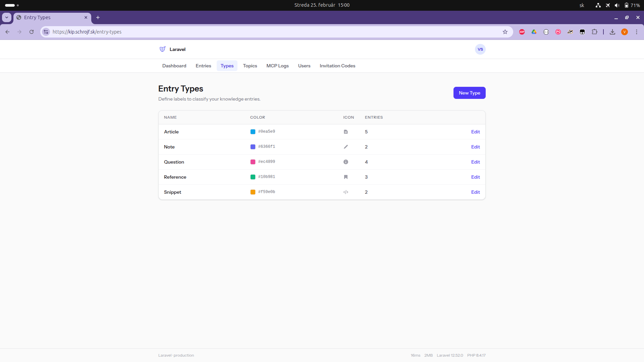Viewport: 644px width, 362px height.
Task: Open the browser profile avatar V
Action: 625,32
